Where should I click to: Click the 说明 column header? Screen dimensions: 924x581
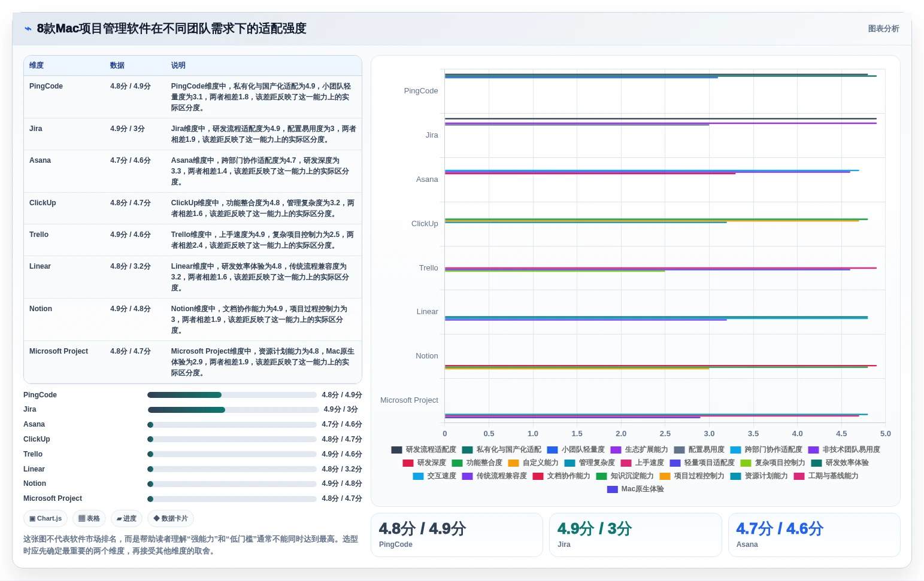click(178, 65)
